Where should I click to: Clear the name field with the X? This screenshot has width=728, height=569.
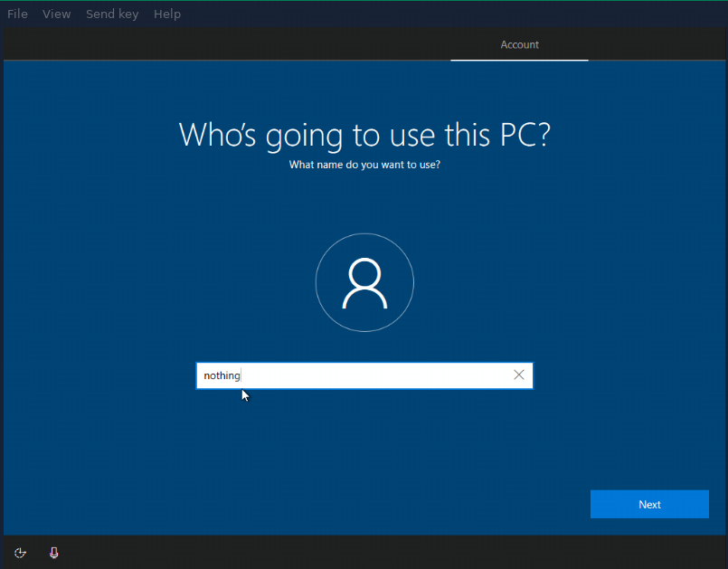pos(518,375)
